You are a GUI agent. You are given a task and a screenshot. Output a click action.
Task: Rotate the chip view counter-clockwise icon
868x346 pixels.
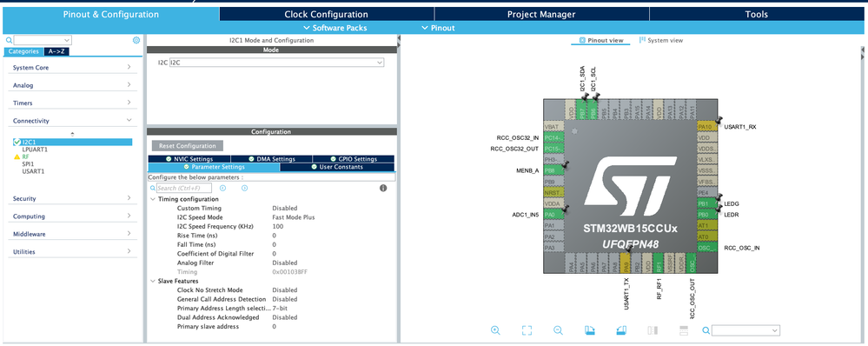(621, 330)
